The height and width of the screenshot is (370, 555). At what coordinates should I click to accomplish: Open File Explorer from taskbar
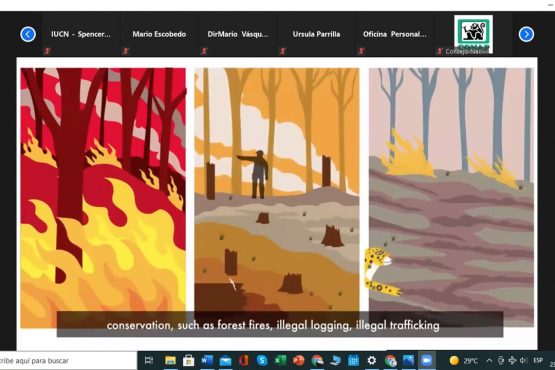[170, 361]
